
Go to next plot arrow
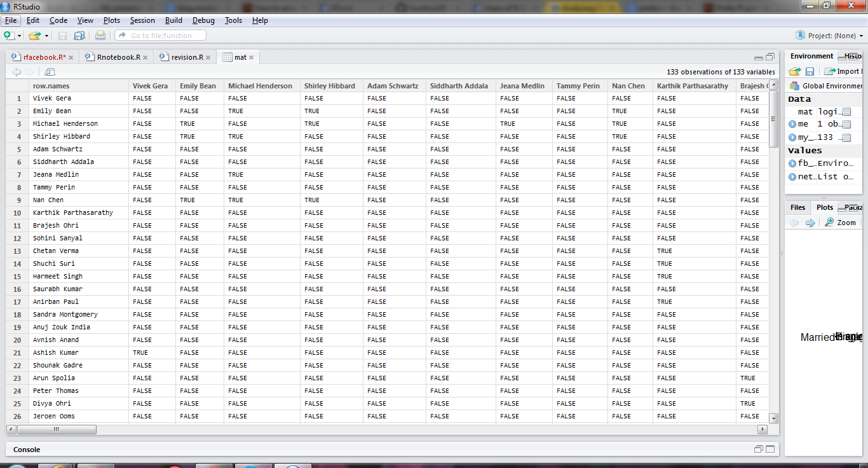pyautogui.click(x=810, y=223)
